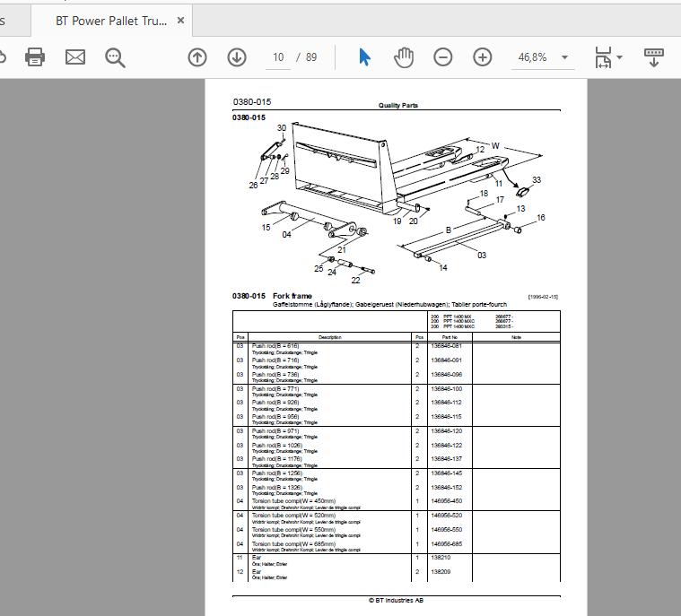The width and height of the screenshot is (681, 616).
Task: Click part number 136846-100
Action: [x=446, y=388]
